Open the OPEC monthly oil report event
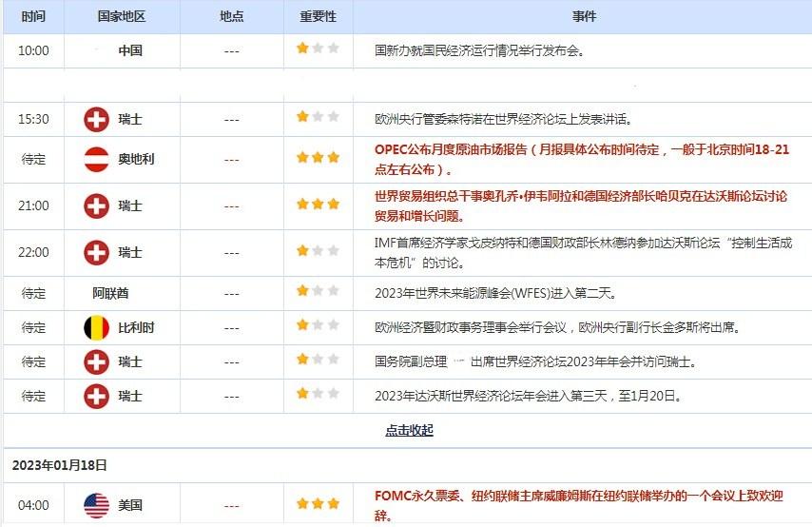Viewport: 812px width, 527px height. [x=582, y=159]
